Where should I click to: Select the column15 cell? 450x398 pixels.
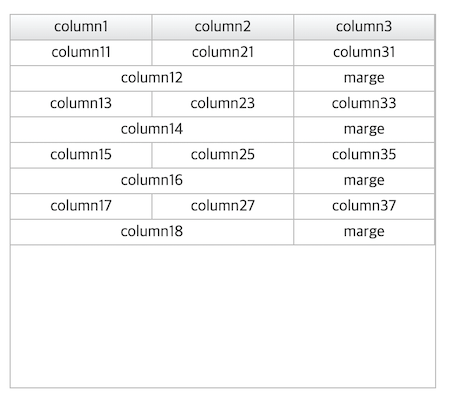pyautogui.click(x=81, y=155)
